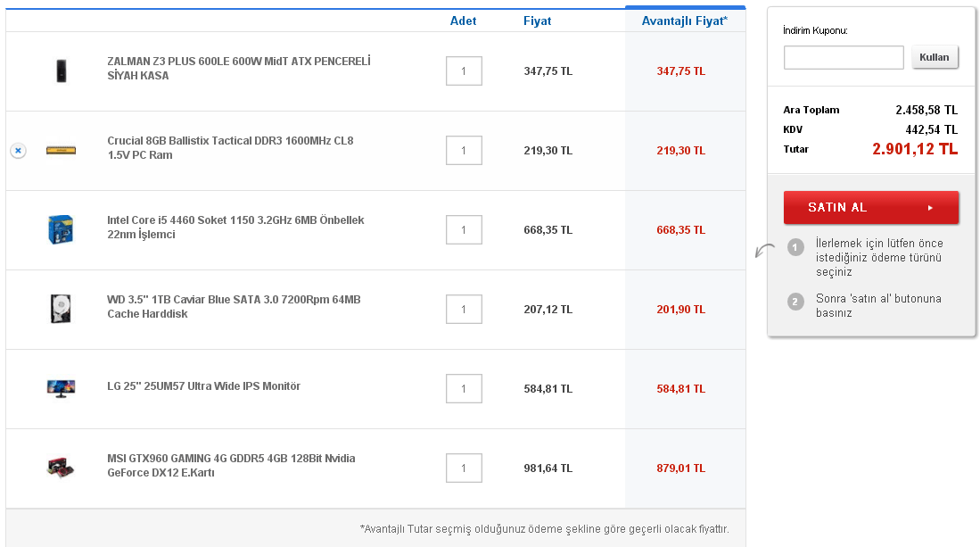Click the WD Caviar Blue harddisk thumbnail
Image resolution: width=980 pixels, height=547 pixels.
pos(61,309)
